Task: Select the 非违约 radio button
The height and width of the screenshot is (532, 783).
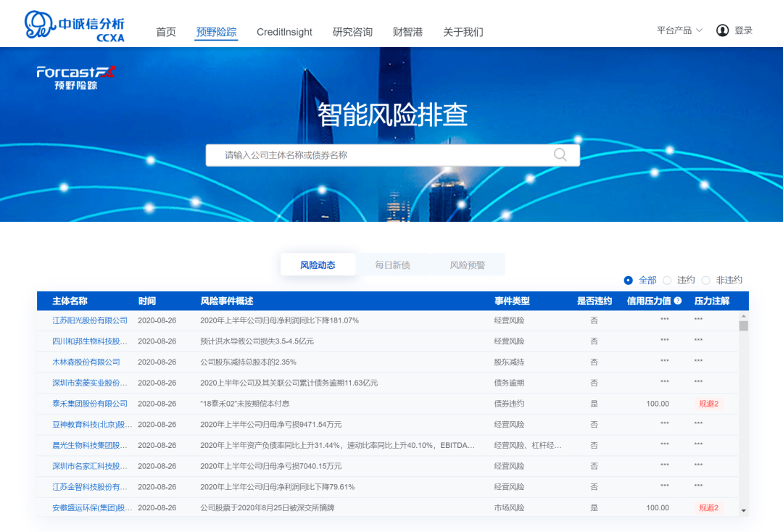Action: pyautogui.click(x=705, y=280)
